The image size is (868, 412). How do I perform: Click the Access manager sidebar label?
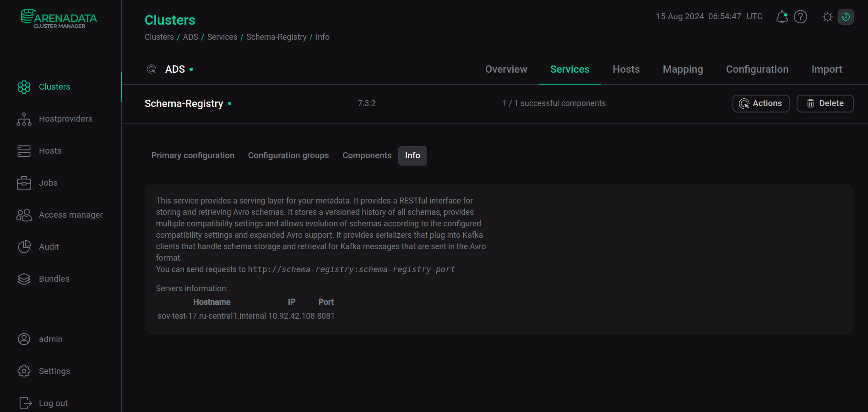71,215
